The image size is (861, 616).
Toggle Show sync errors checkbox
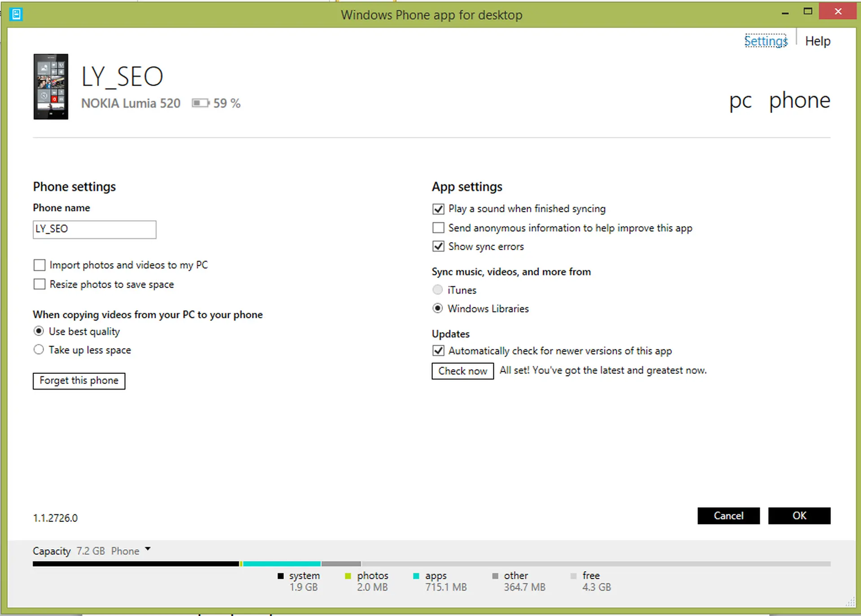point(438,246)
